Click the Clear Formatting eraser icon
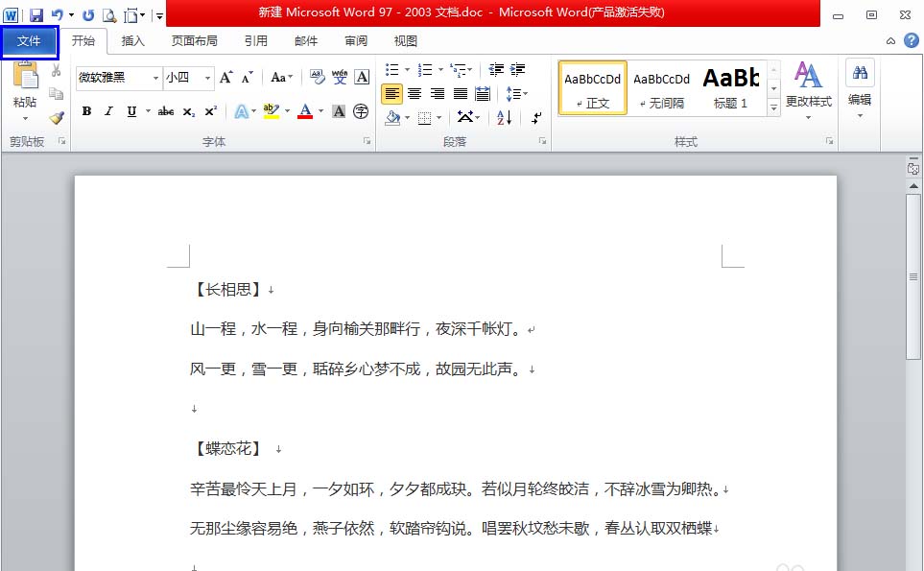Viewport: 924px width, 571px height. pos(317,78)
